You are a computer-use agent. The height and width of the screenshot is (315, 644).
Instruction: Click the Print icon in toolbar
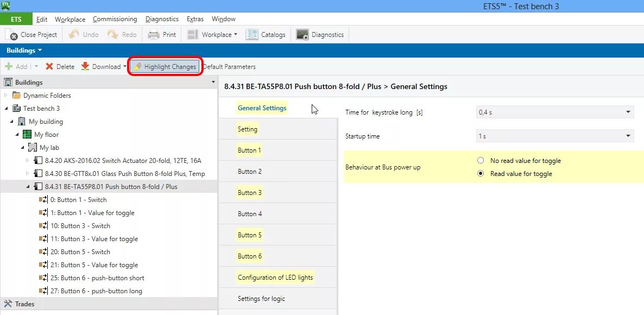[154, 35]
